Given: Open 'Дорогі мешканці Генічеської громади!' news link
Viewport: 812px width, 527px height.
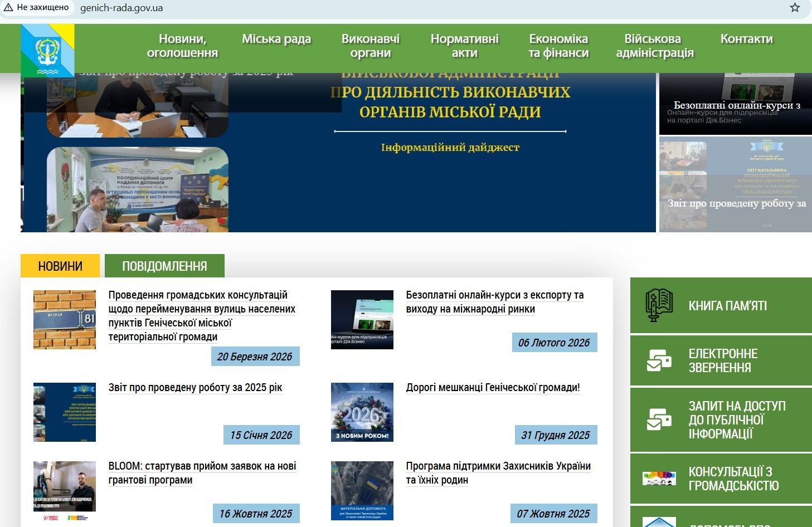Looking at the screenshot, I should (x=493, y=388).
